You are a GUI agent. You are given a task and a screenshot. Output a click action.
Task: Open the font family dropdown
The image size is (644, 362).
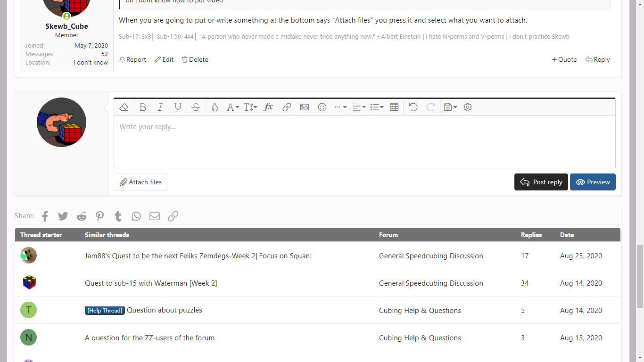coord(233,107)
